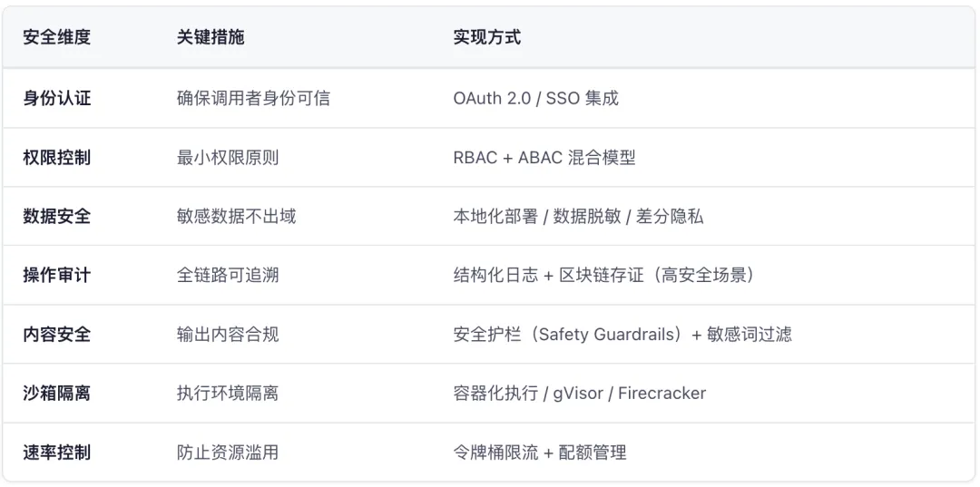Image resolution: width=980 pixels, height=487 pixels.
Task: Click the 关键措施 column header
Action: pos(211,37)
